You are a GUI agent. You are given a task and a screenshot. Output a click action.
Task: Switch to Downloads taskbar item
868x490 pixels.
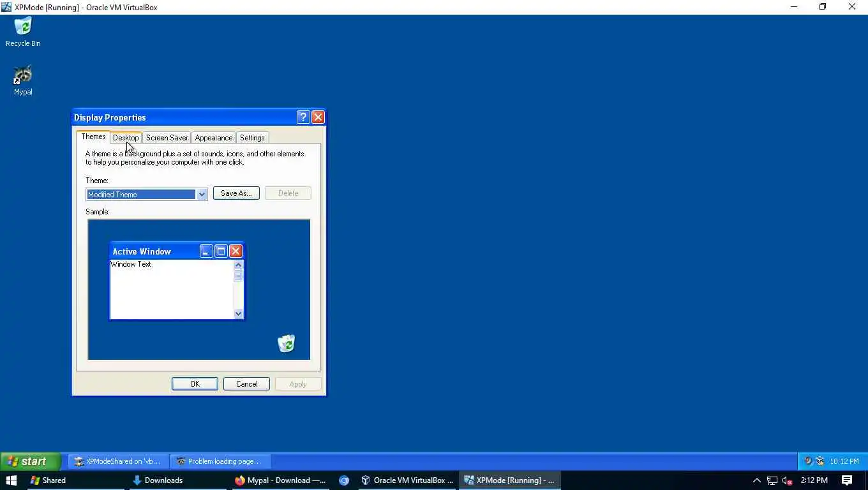point(178,480)
